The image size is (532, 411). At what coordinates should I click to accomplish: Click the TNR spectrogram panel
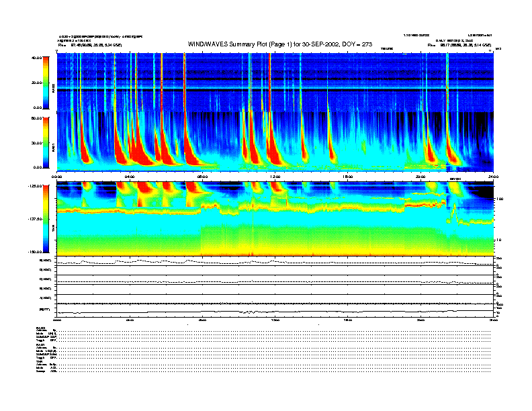pyautogui.click(x=275, y=218)
